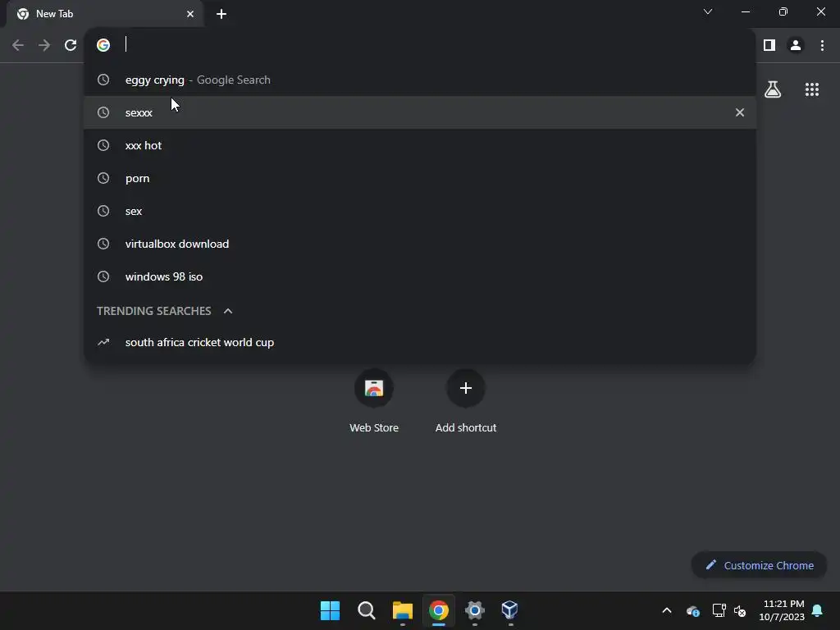Open the profile avatar icon
This screenshot has width=840, height=630.
pyautogui.click(x=796, y=45)
